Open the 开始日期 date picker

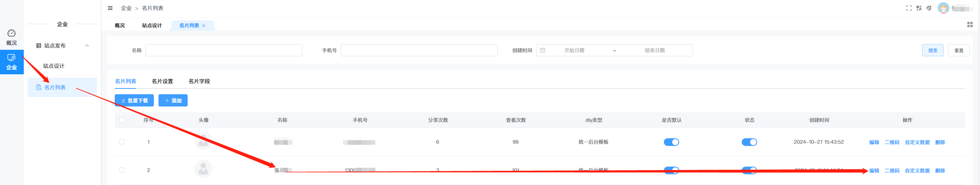574,50
